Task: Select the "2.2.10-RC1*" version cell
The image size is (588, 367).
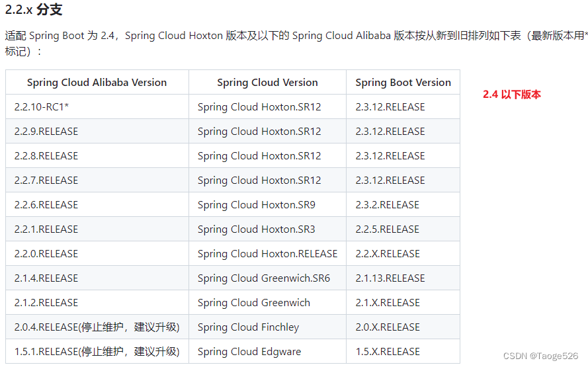Action: 97,107
